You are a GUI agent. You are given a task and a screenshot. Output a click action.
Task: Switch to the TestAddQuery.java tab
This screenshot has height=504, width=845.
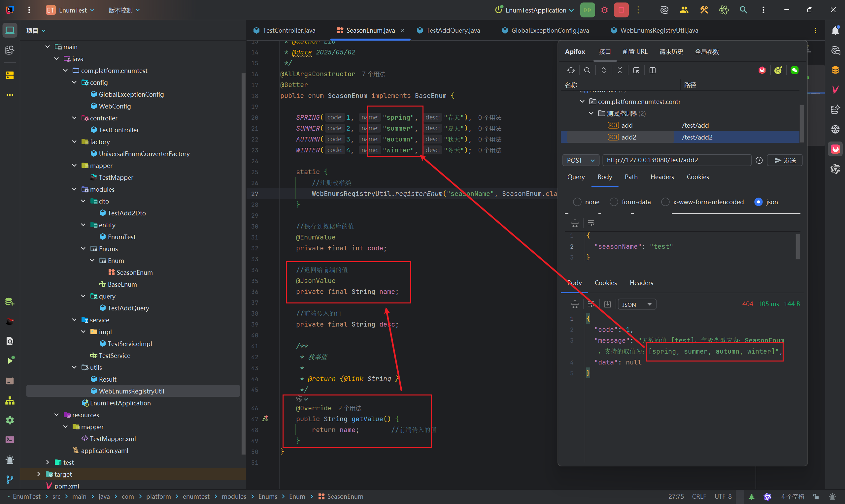tap(453, 31)
